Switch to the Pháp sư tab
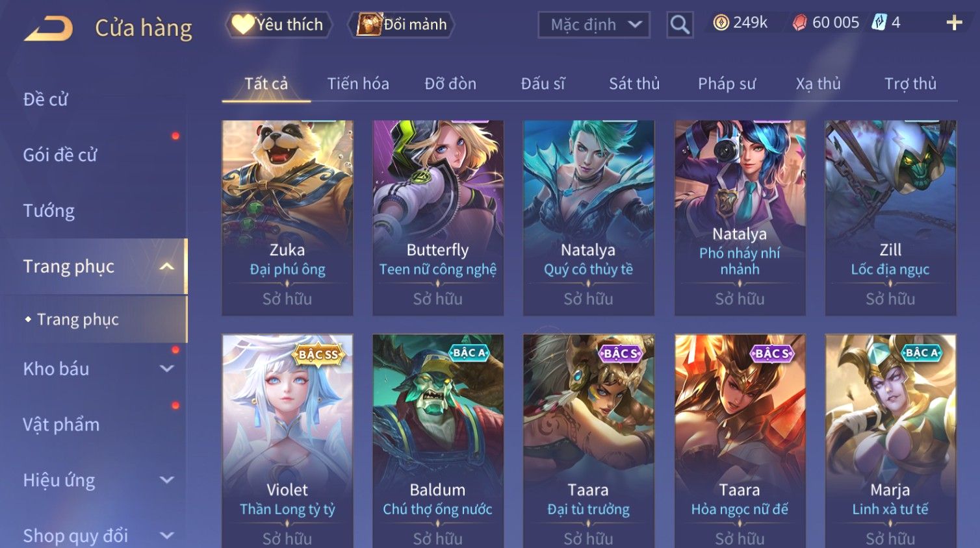Screen dimensions: 980x548 (x=727, y=84)
